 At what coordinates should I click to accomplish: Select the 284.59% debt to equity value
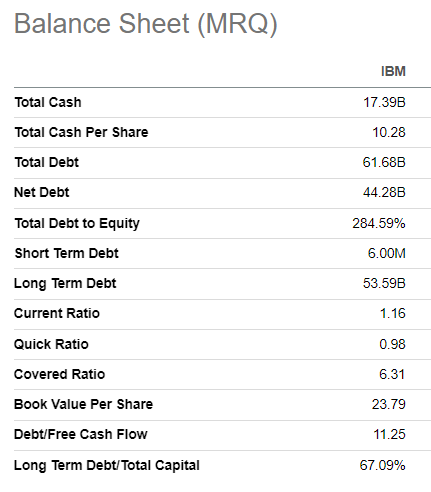pos(379,223)
